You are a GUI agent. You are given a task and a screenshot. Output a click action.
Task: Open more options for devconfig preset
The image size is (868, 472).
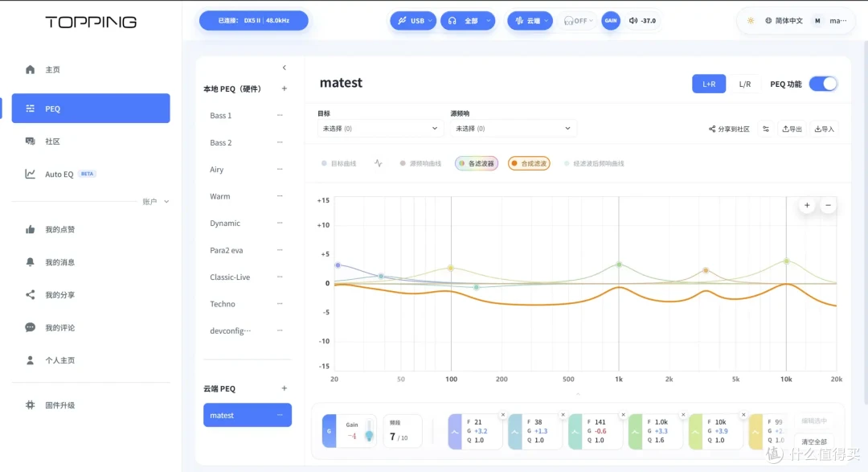(280, 330)
